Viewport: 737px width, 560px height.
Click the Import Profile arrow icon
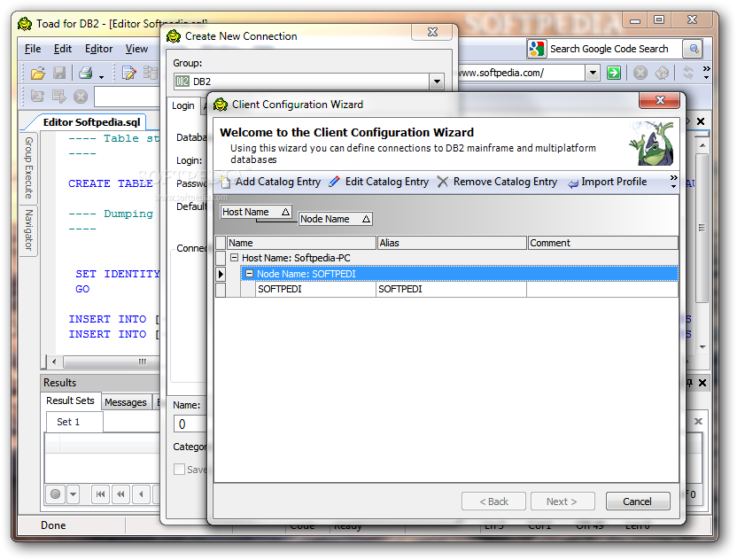573,183
